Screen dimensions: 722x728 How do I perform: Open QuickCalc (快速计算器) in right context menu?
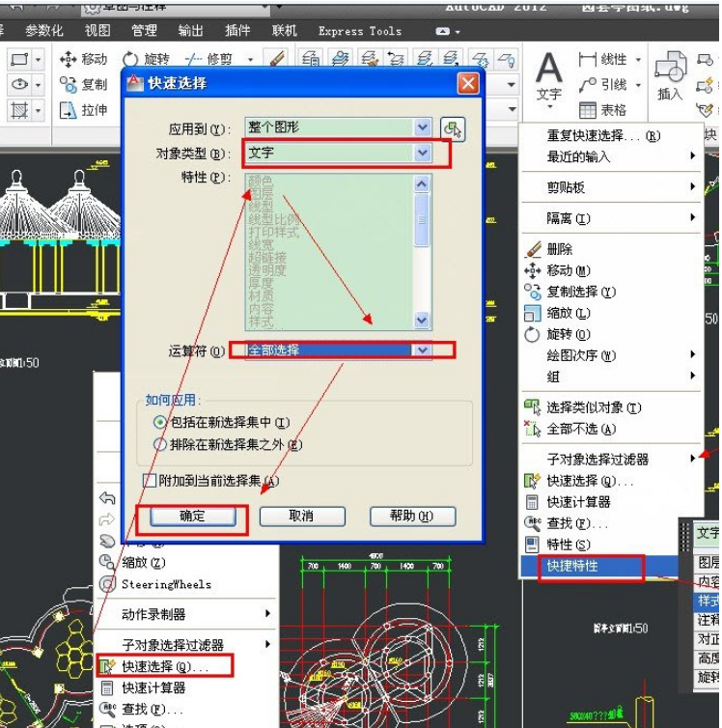tap(612, 502)
